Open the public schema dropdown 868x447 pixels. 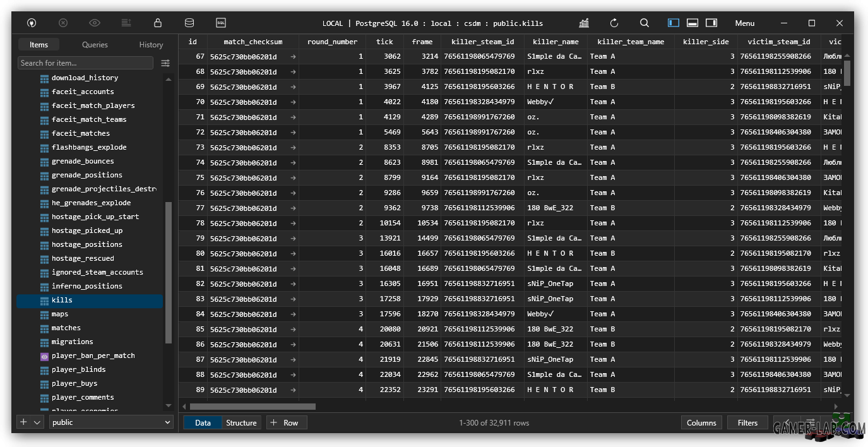click(111, 422)
